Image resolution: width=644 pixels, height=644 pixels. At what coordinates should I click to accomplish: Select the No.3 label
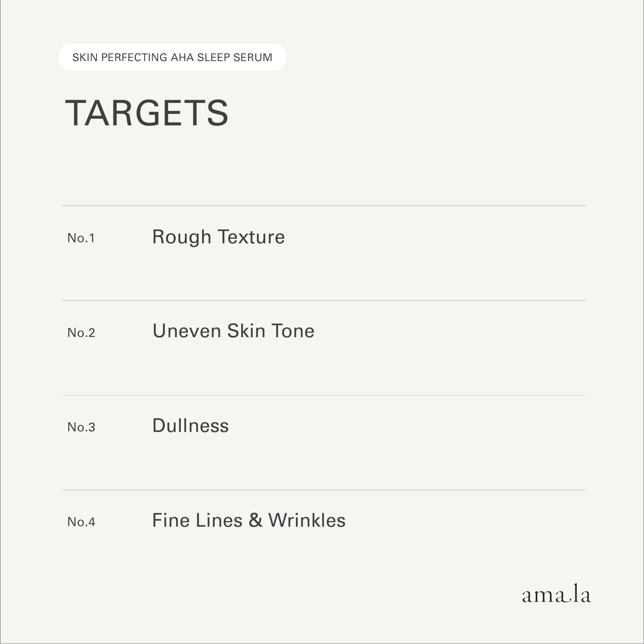coord(81,427)
